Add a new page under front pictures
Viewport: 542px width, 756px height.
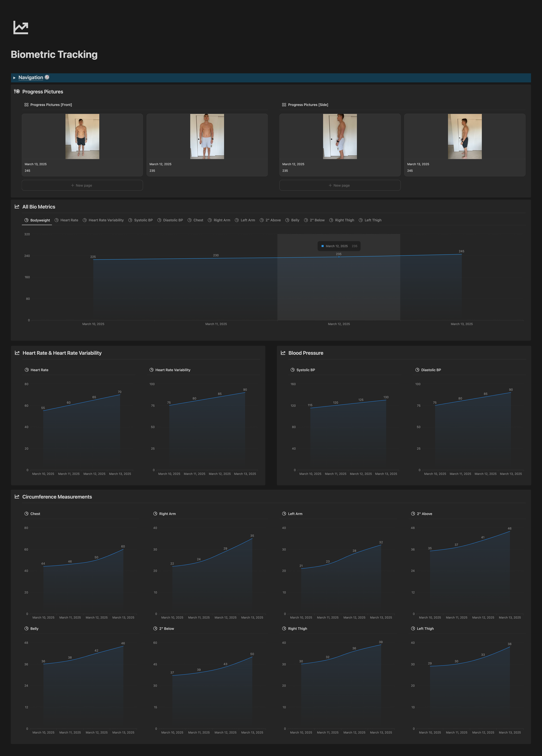tap(82, 185)
